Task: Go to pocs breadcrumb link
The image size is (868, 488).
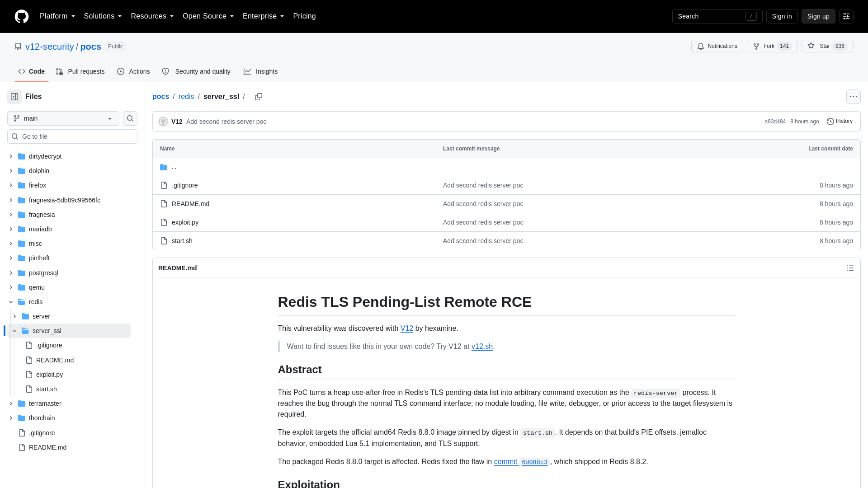Action: tap(160, 97)
